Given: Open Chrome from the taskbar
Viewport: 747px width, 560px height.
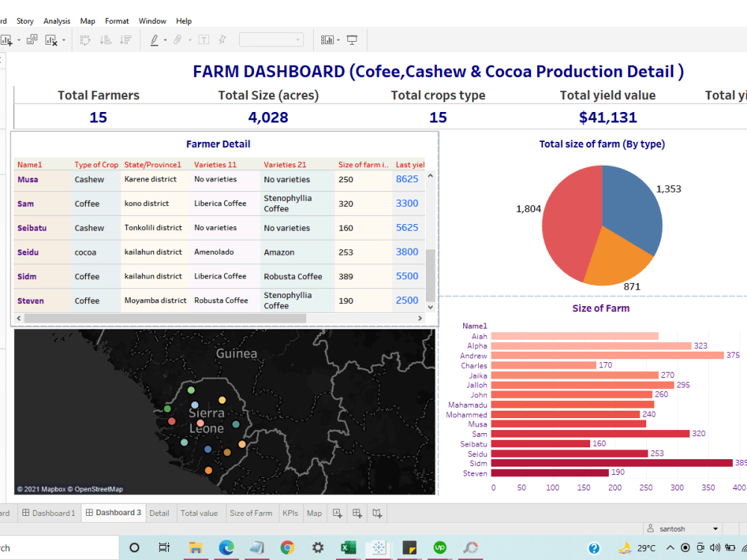Looking at the screenshot, I should click(x=286, y=547).
